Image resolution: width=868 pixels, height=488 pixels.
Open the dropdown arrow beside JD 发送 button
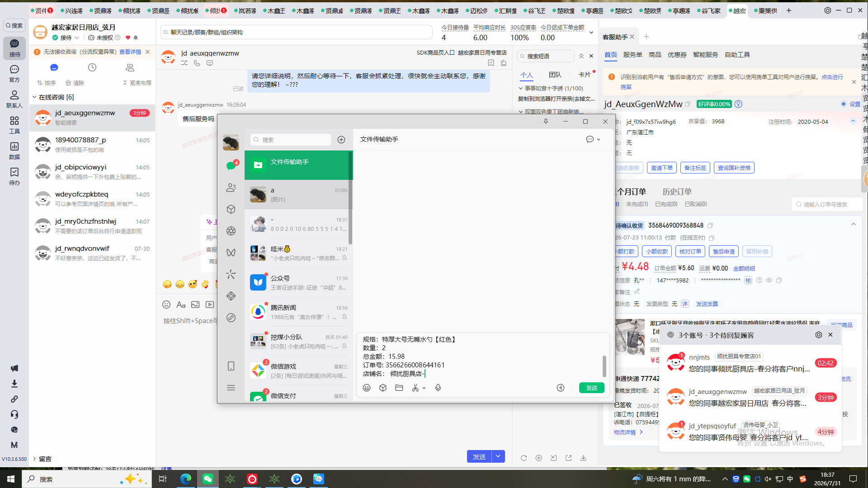click(498, 456)
